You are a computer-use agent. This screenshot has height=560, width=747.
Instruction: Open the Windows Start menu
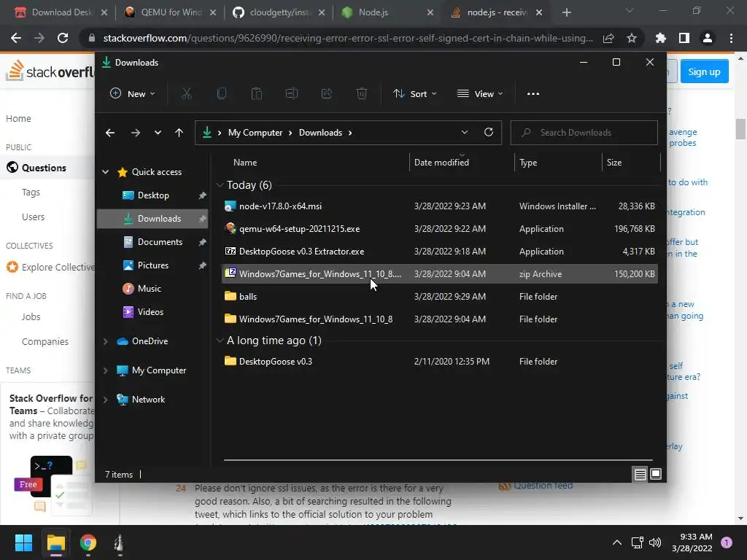[x=23, y=542]
